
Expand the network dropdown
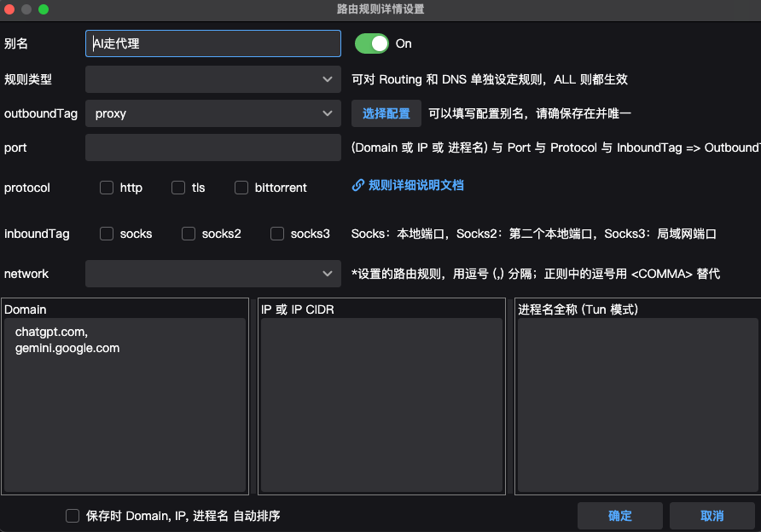point(212,273)
